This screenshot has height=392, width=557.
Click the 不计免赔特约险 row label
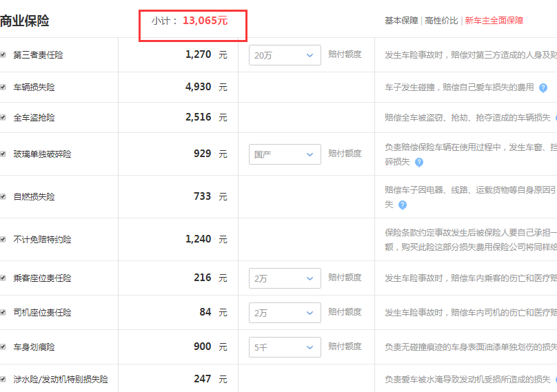tap(43, 240)
